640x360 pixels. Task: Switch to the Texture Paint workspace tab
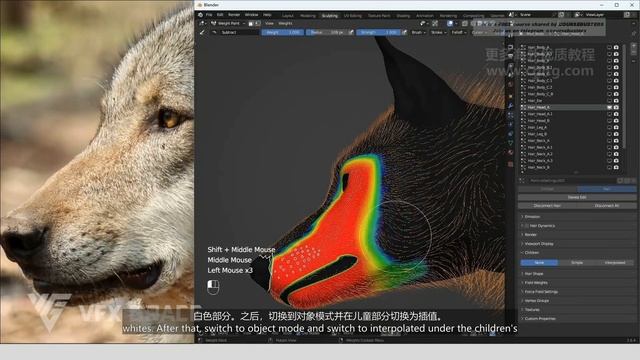click(379, 16)
